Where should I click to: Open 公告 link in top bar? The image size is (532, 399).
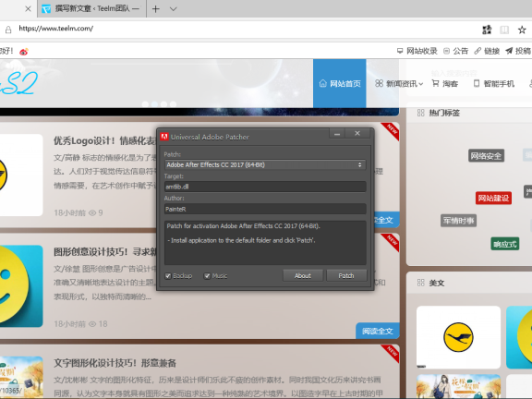point(455,51)
